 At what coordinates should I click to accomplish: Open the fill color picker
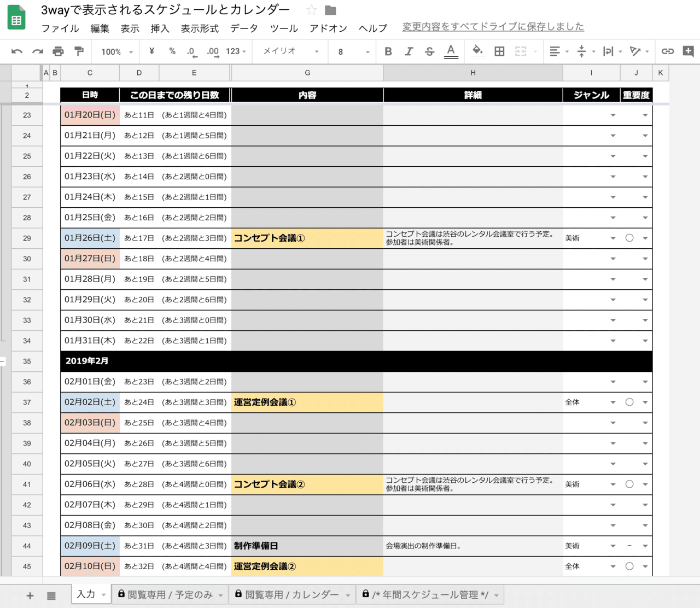(x=477, y=51)
